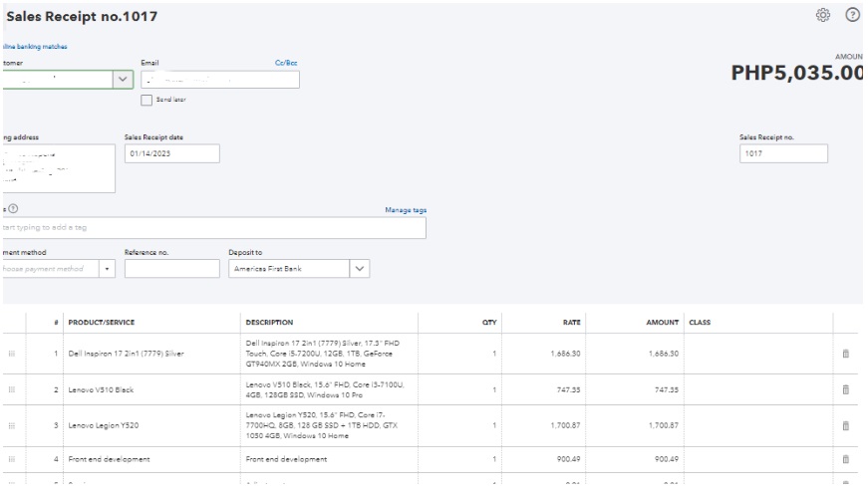The height and width of the screenshot is (495, 868).
Task: Grab drag handle of Dell Inspiron row
Action: click(x=12, y=354)
